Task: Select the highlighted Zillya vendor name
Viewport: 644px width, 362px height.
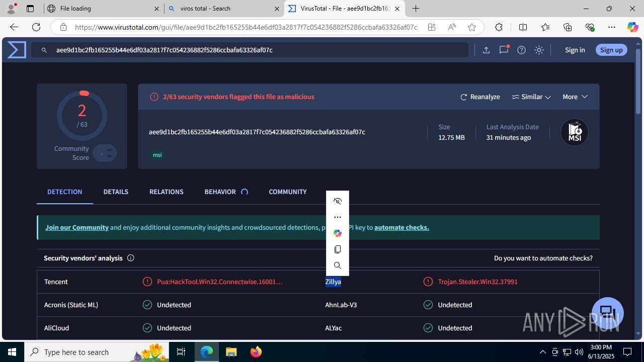Action: [x=333, y=282]
